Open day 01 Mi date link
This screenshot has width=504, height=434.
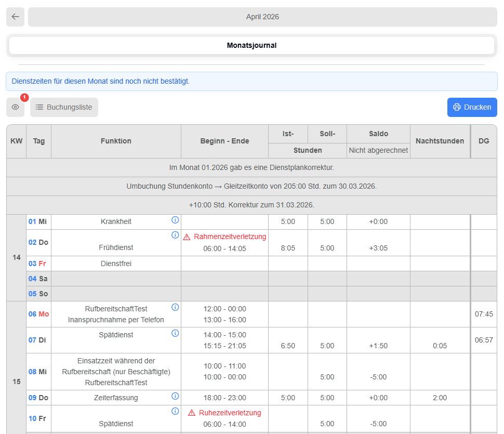[32, 221]
